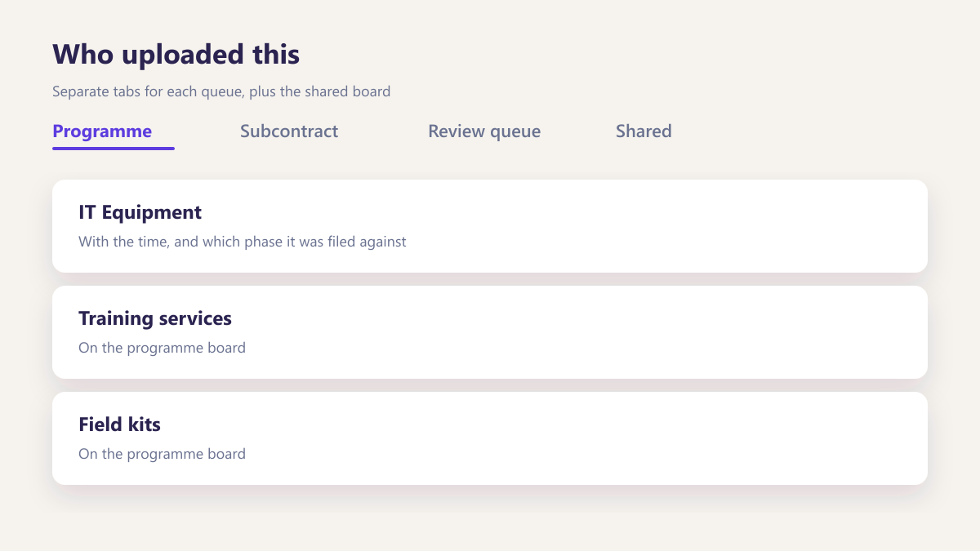Open the Review queue tab
Image resolution: width=980 pixels, height=551 pixels.
(484, 131)
